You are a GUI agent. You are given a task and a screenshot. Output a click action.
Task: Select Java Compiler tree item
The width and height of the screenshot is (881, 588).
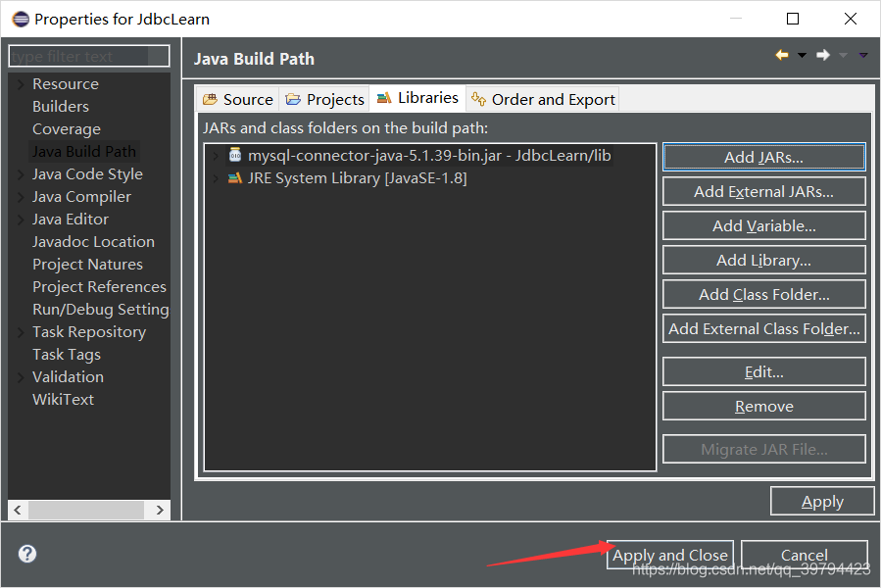81,196
